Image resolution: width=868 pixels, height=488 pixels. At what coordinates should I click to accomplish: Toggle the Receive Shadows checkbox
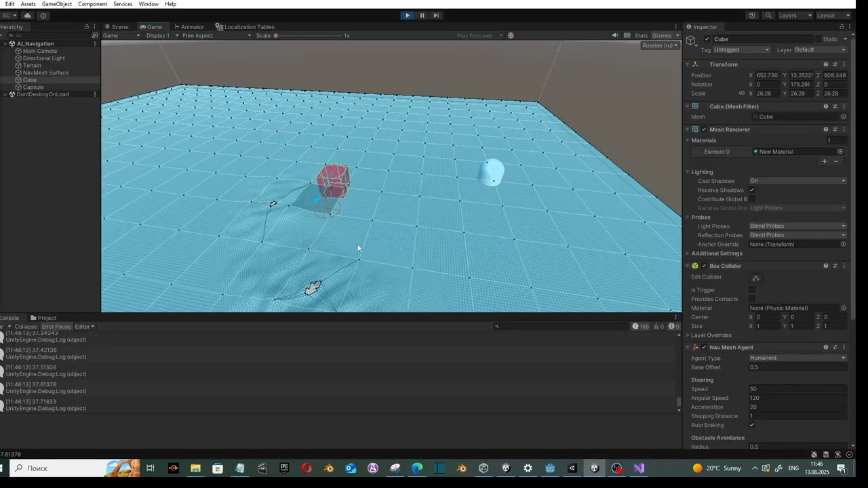tap(751, 190)
